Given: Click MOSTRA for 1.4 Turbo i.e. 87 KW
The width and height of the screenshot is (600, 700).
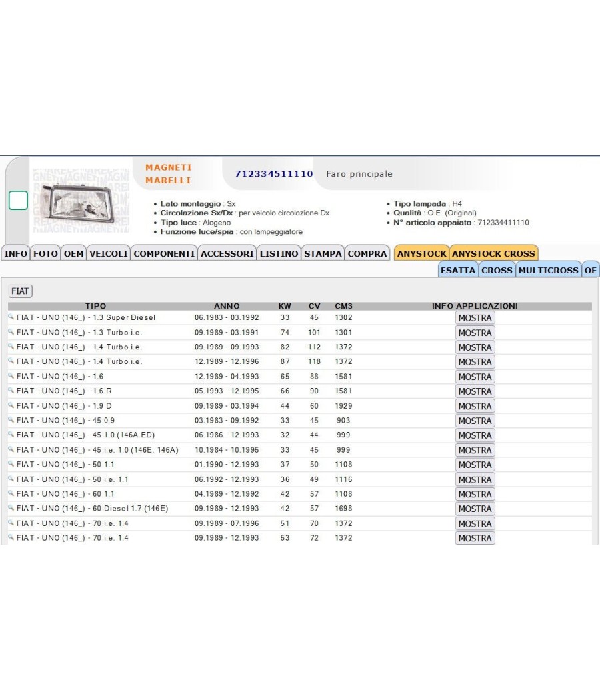Looking at the screenshot, I should point(475,362).
